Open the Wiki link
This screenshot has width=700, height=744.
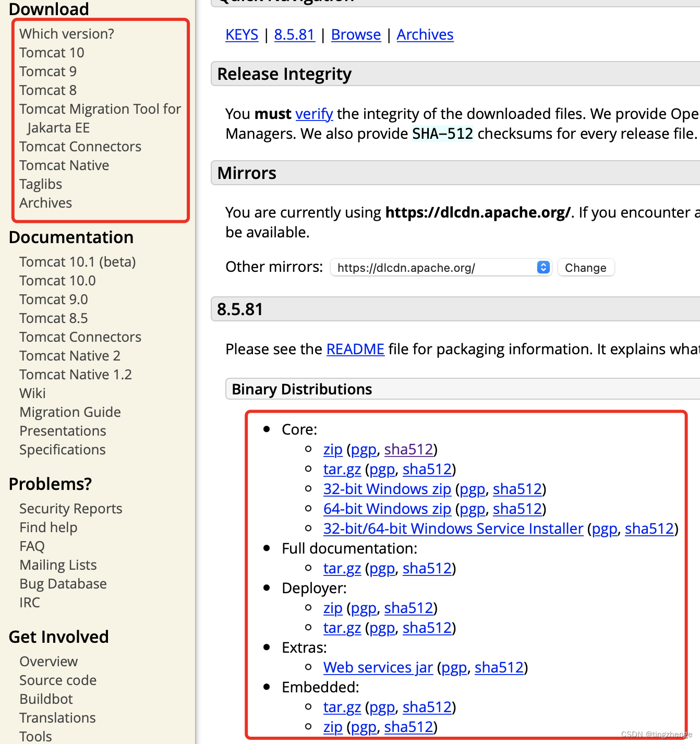pos(32,393)
